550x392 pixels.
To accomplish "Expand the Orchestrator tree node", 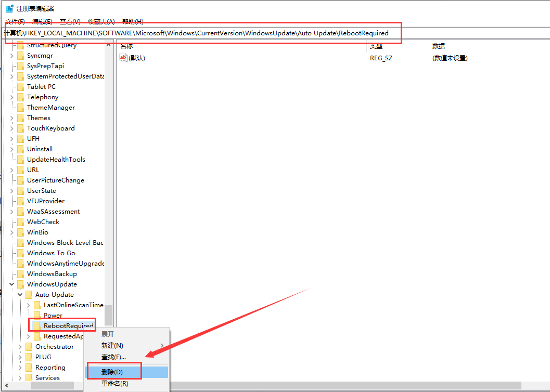I will coord(20,346).
